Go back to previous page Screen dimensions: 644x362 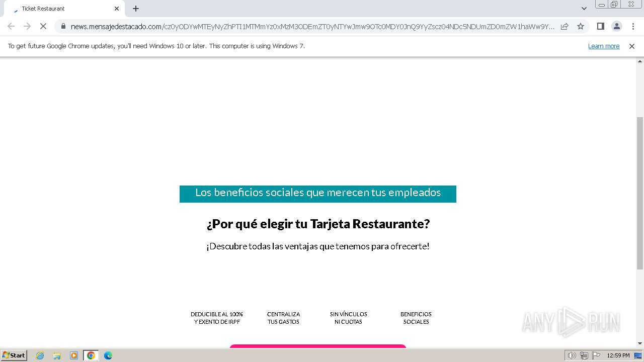[11, 26]
